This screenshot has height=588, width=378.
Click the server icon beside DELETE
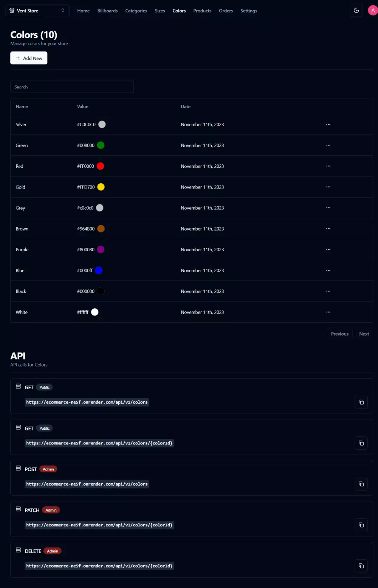pos(18,550)
